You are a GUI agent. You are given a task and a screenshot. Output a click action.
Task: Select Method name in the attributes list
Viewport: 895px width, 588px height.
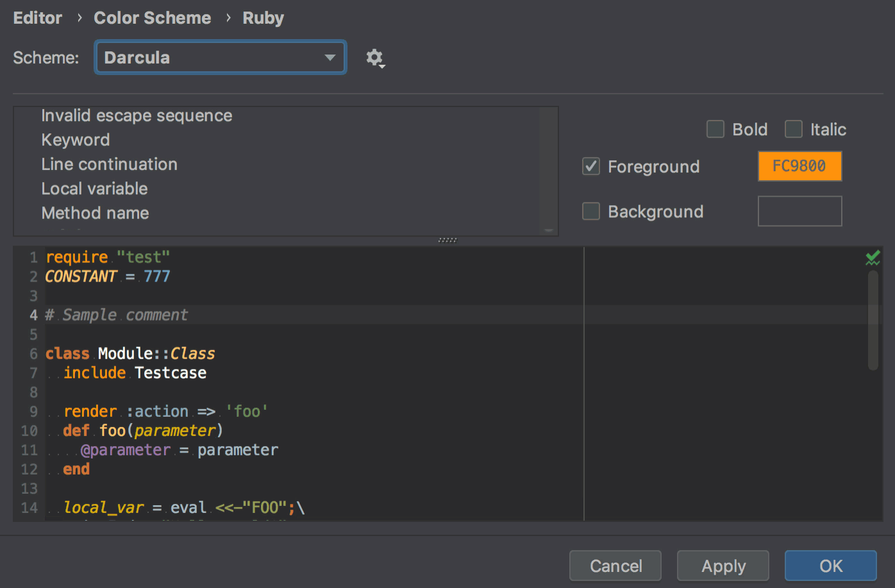click(94, 213)
